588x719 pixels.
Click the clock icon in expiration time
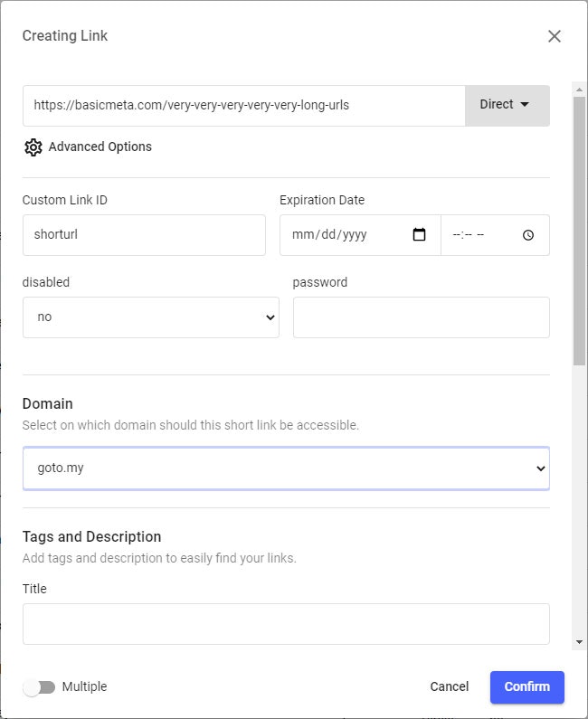(x=528, y=235)
